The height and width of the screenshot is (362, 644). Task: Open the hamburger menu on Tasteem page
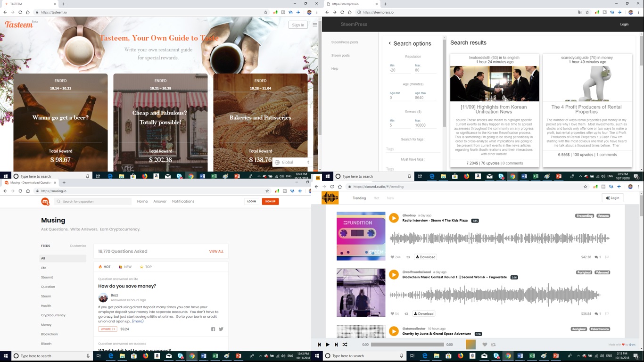(315, 25)
